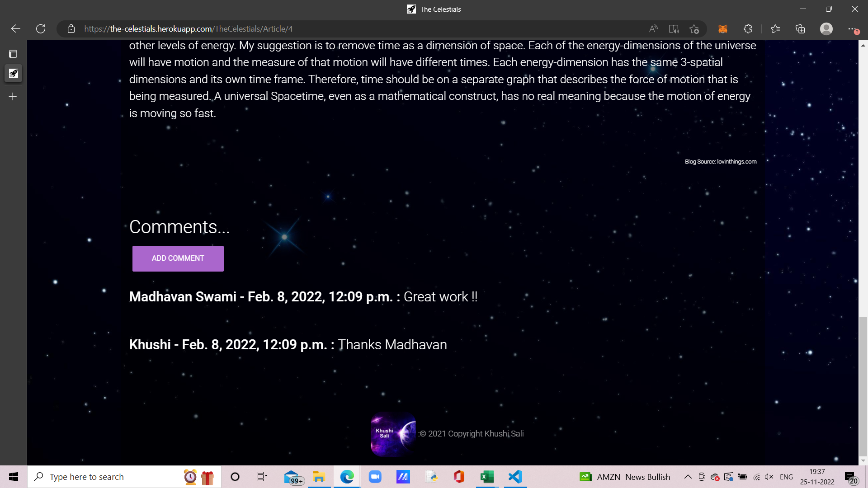Toggle muted volume speaker icon
Image resolution: width=868 pixels, height=488 pixels.
click(x=769, y=477)
